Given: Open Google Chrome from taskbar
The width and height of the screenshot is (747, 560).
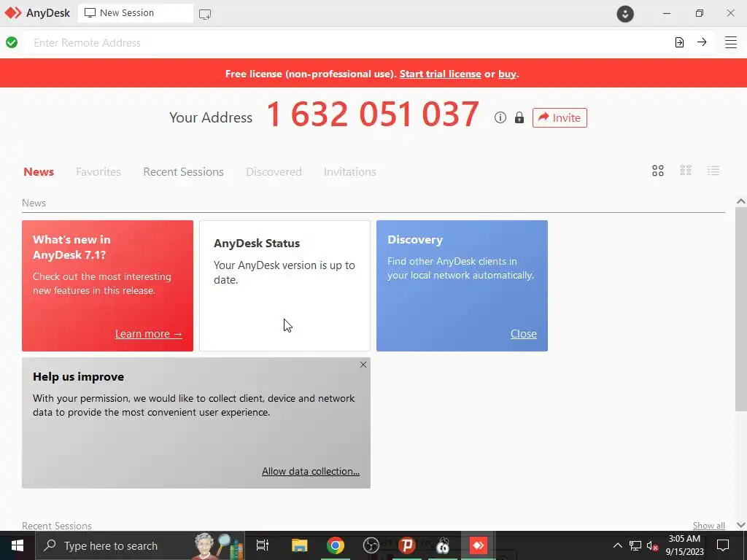Looking at the screenshot, I should [336, 545].
